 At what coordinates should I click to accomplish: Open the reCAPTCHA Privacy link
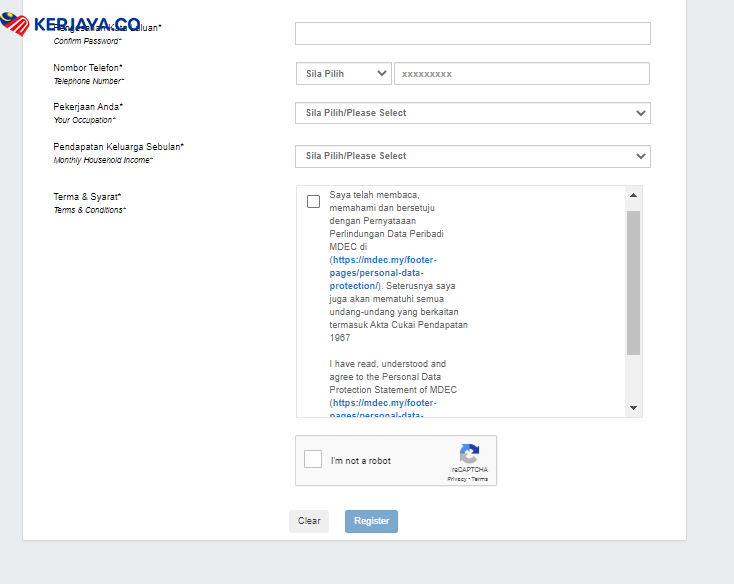click(x=456, y=479)
